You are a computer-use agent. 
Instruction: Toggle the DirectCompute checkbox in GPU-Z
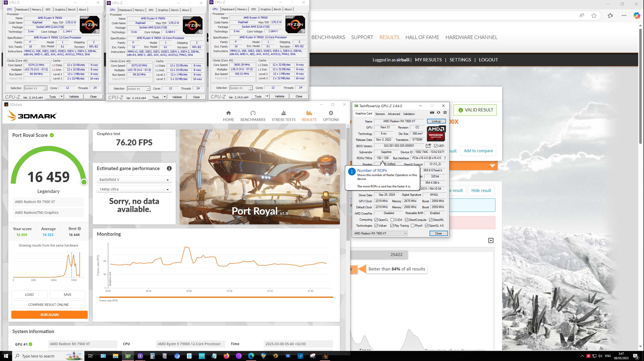pos(406,220)
